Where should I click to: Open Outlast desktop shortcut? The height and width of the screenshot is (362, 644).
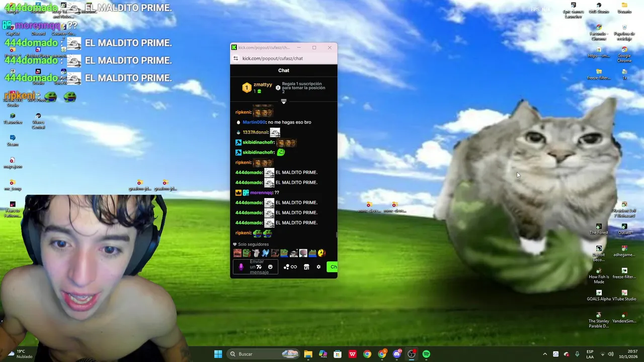coord(624,229)
